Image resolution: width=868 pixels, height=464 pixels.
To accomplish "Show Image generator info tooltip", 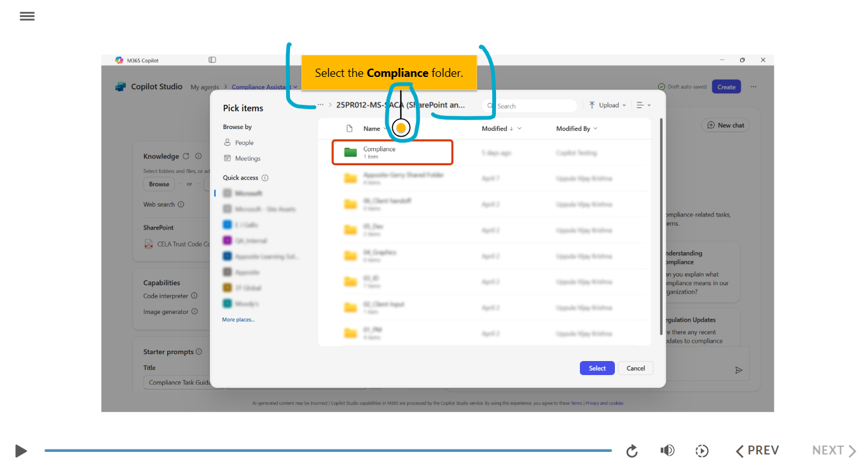I will click(195, 312).
